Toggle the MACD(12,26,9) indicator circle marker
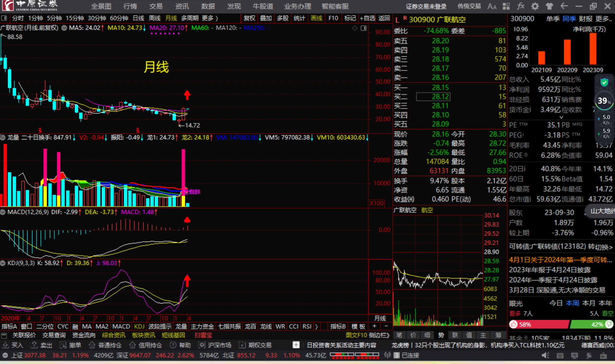Screen dimensions: 615x364 [x=3, y=212]
